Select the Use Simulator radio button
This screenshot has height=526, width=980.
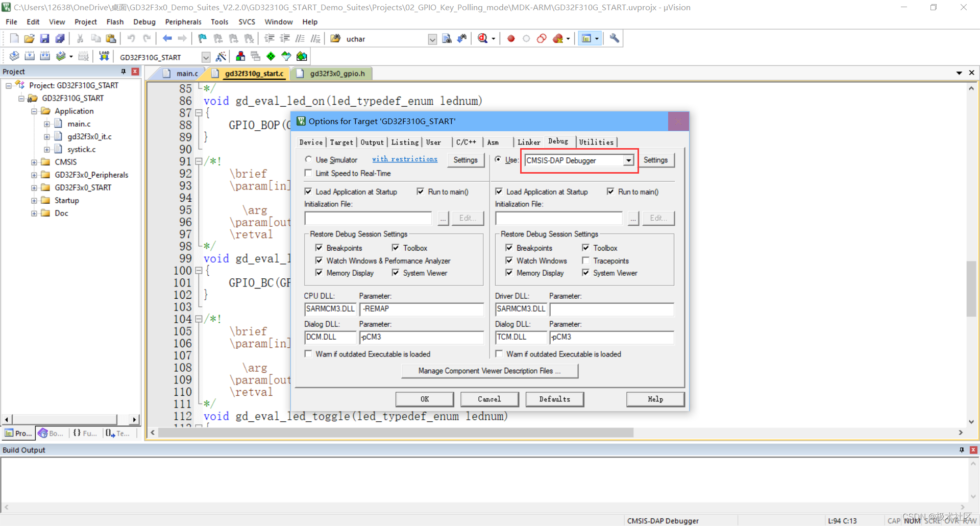[x=308, y=160]
